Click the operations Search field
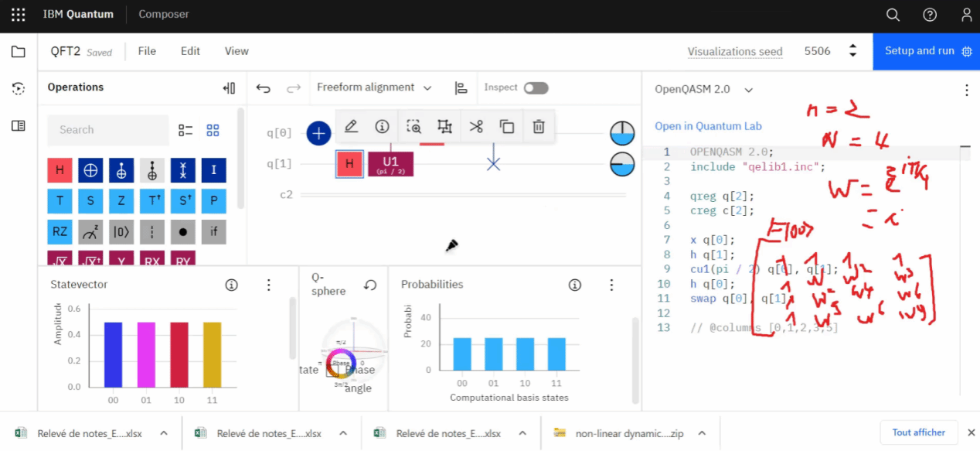Image resolution: width=980 pixels, height=451 pixels. (x=108, y=130)
